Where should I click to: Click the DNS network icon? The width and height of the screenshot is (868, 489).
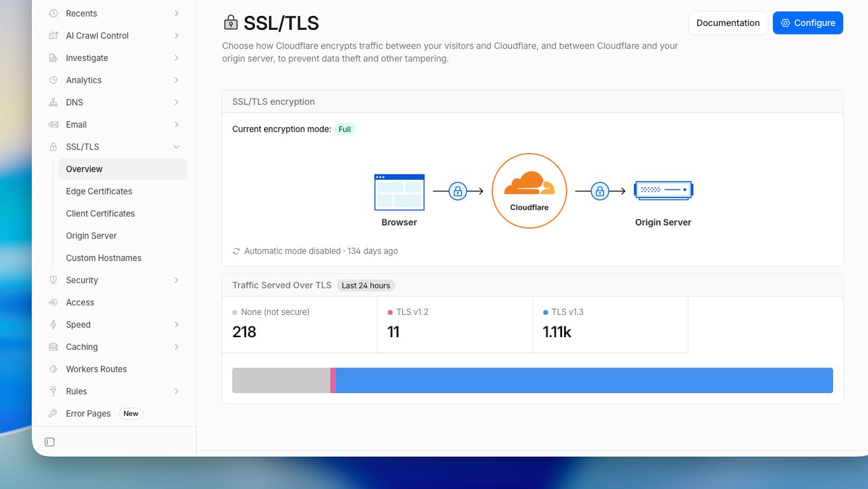[x=53, y=102]
